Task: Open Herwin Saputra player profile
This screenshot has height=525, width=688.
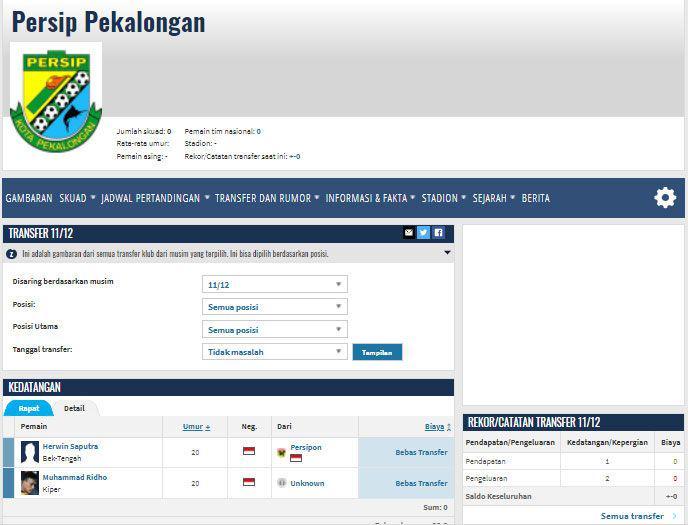Action: [70, 446]
